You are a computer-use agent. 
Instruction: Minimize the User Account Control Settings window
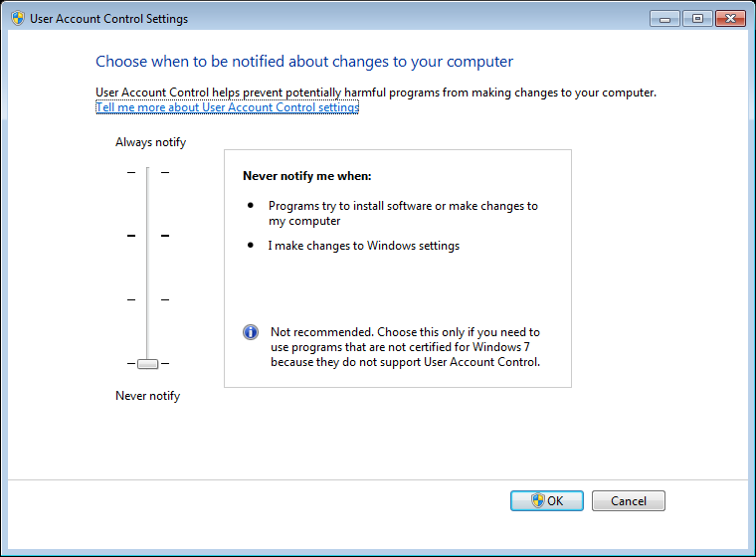[664, 19]
